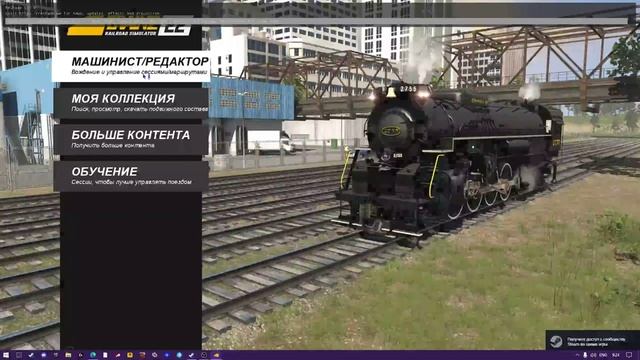Open the Windows notification center
This screenshot has width=640, height=360.
tap(629, 355)
